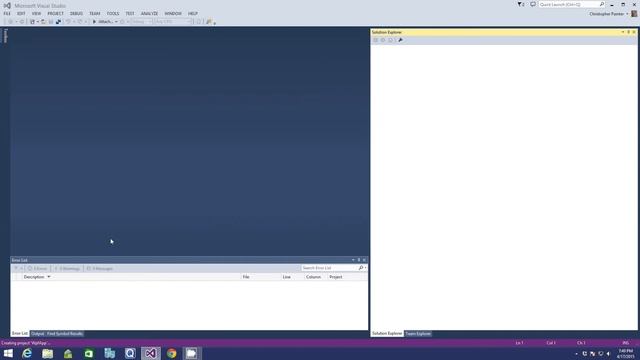Select the Visual Studio taskbar button
Image resolution: width=640 pixels, height=360 pixels.
151,353
